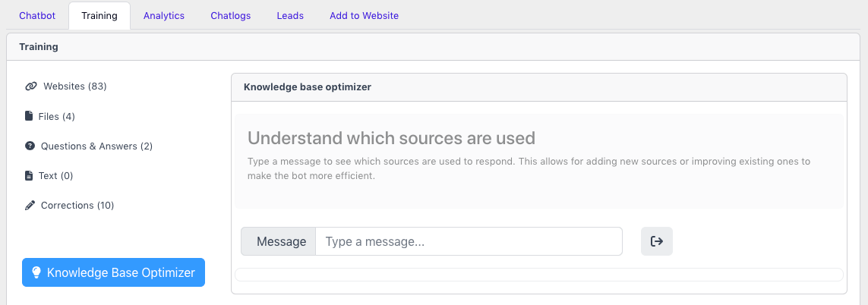Click the pencil icon next to Corrections
This screenshot has width=868, height=305.
(30, 205)
